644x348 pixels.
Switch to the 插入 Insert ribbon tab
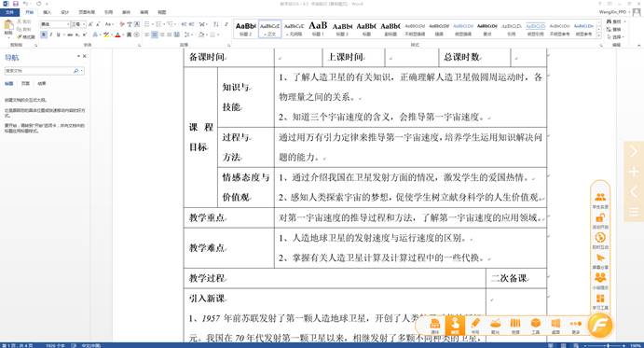48,12
